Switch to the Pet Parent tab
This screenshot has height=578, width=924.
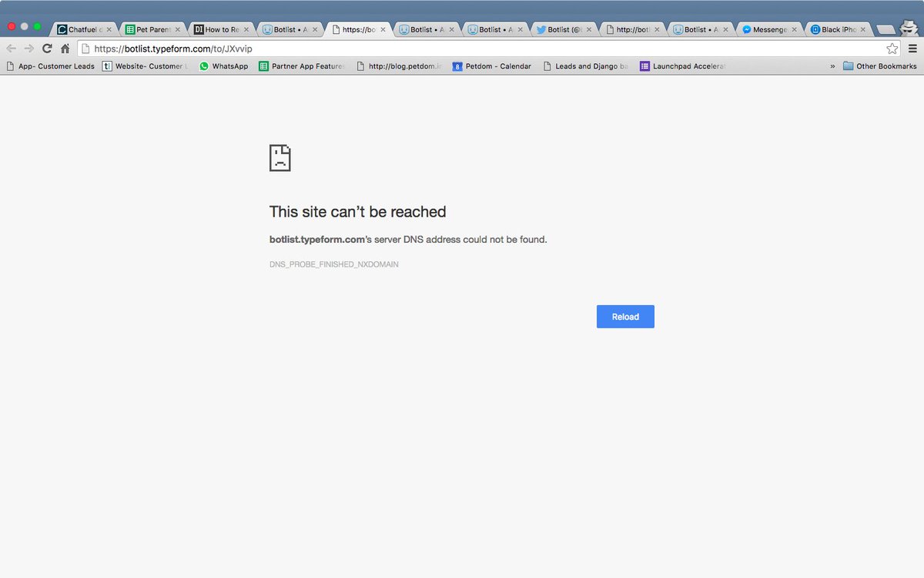coord(152,29)
